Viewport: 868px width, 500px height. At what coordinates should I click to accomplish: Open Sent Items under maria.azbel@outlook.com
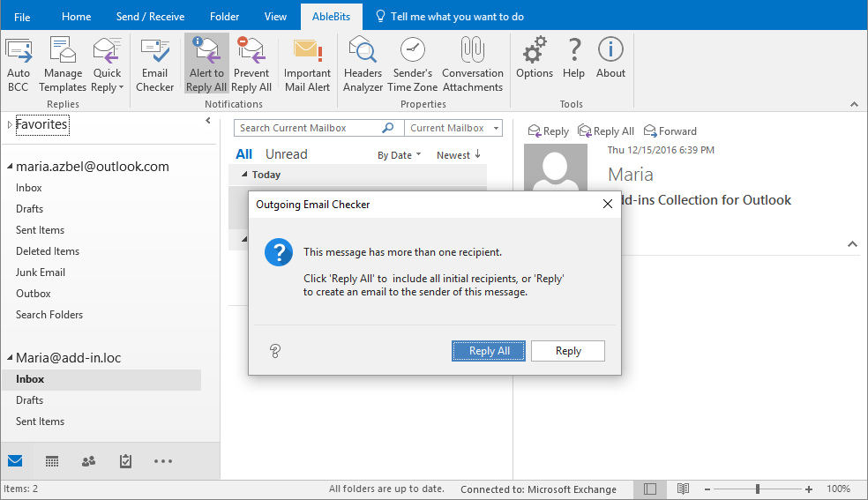coord(40,229)
